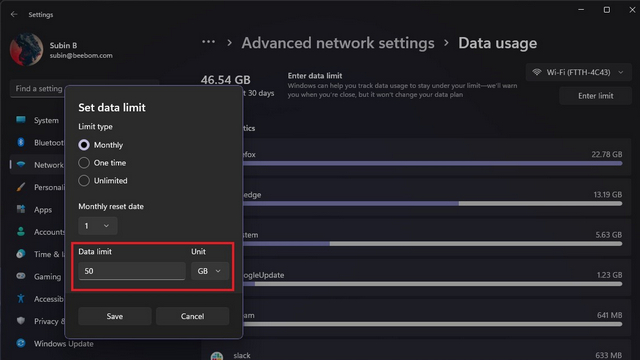Click the Accounts person icon
Image resolution: width=640 pixels, height=360 pixels.
coord(21,231)
